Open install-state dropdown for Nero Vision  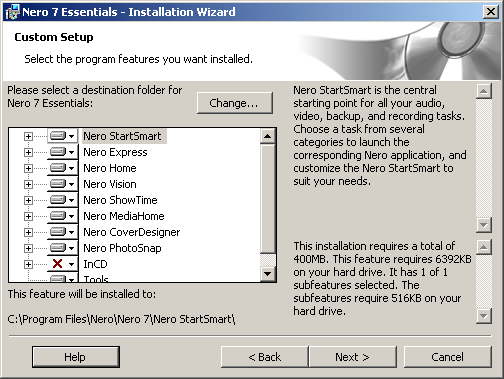click(62, 184)
